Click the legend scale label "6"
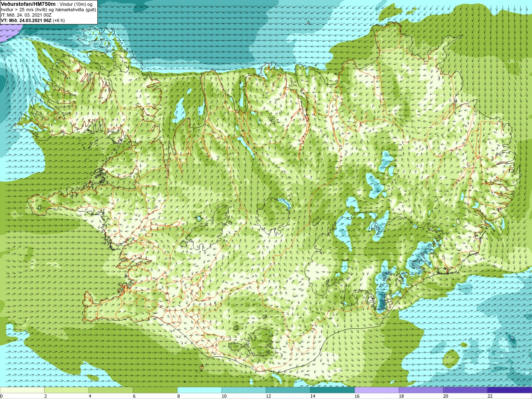 coord(134,396)
